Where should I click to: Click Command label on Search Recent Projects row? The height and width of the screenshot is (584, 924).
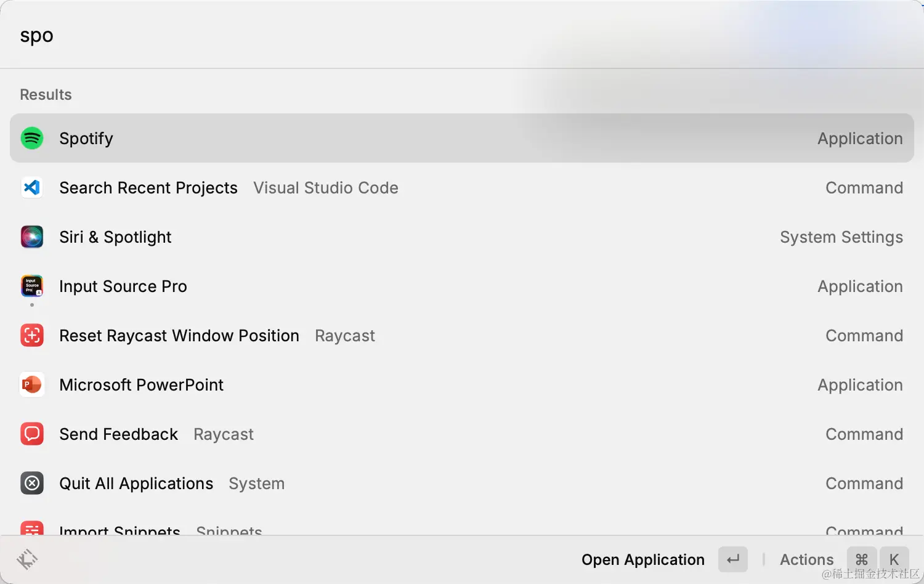pyautogui.click(x=864, y=188)
